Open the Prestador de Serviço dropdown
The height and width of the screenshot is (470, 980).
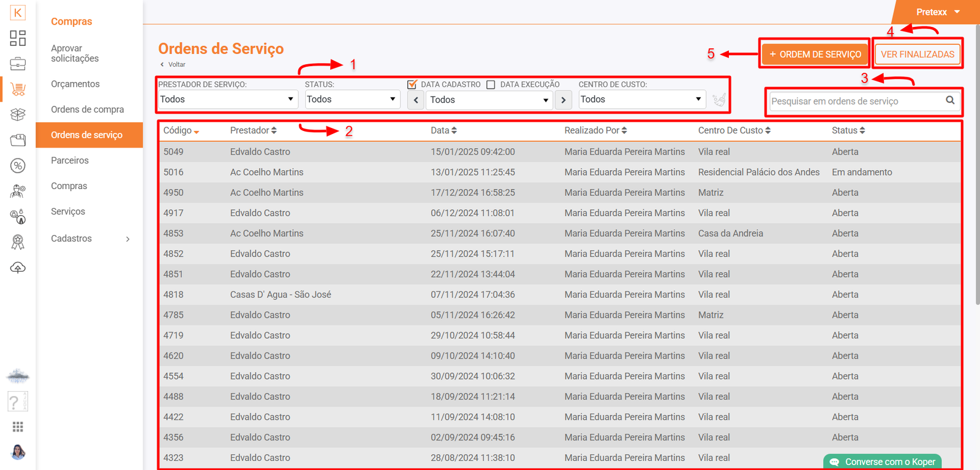pos(227,99)
